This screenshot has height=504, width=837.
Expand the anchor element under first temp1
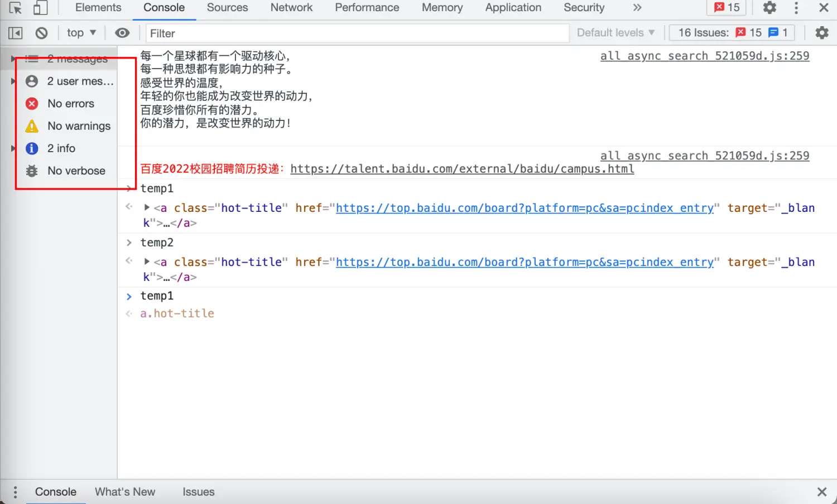point(147,207)
